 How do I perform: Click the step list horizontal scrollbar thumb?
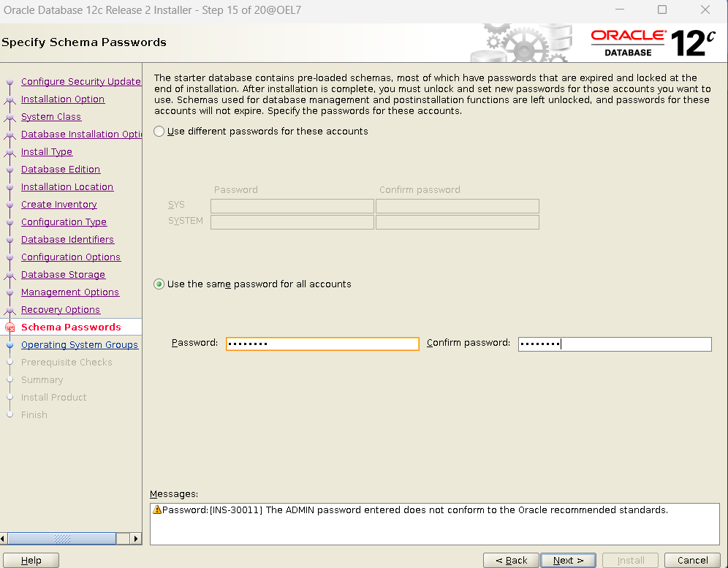click(x=62, y=539)
